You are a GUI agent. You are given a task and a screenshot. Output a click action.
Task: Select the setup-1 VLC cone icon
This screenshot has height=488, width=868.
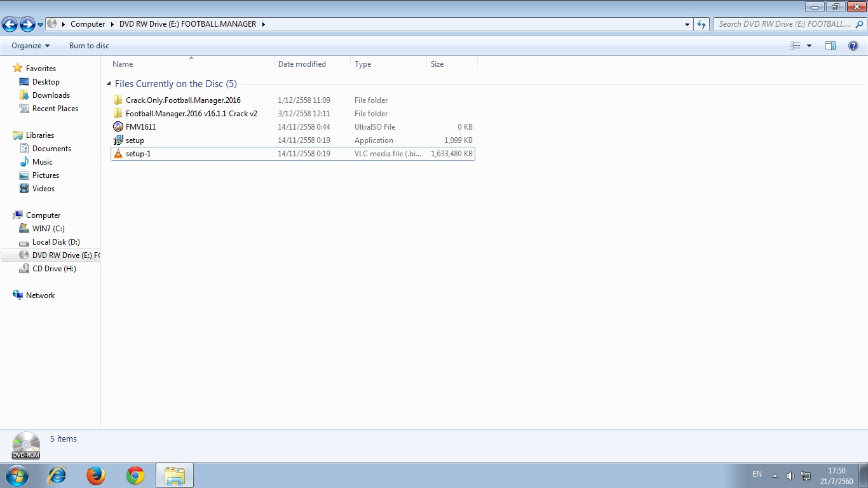[118, 154]
